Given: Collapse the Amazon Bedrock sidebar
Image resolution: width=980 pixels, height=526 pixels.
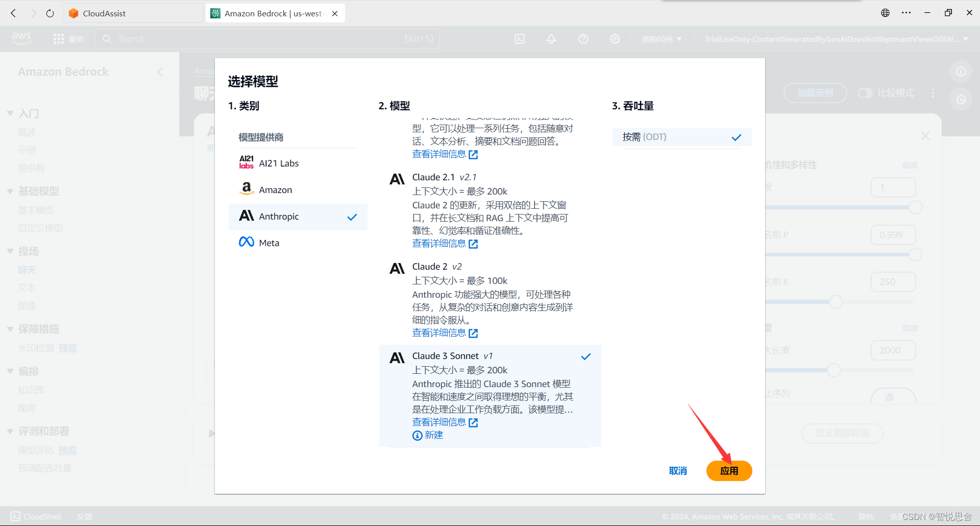Looking at the screenshot, I should 160,72.
